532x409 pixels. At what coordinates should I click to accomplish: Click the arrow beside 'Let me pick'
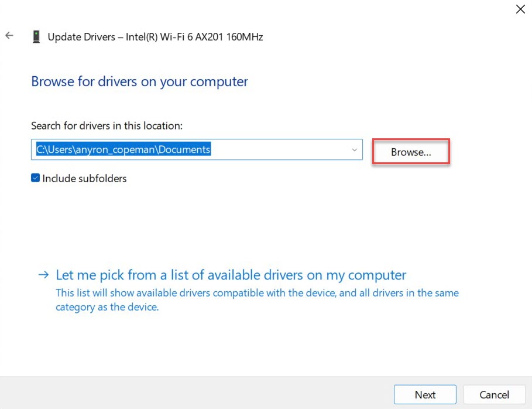pos(43,274)
